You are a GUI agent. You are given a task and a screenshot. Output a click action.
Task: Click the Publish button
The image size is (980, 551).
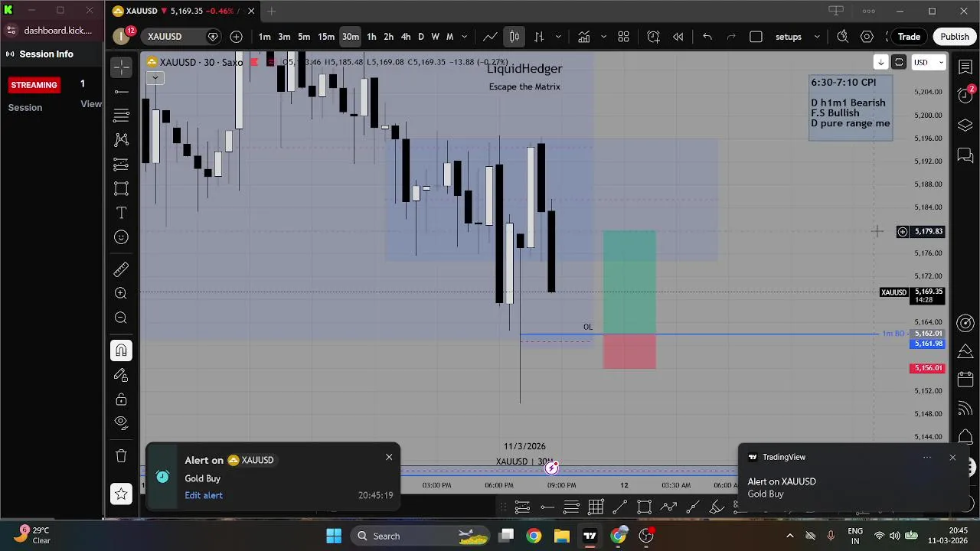[955, 37]
